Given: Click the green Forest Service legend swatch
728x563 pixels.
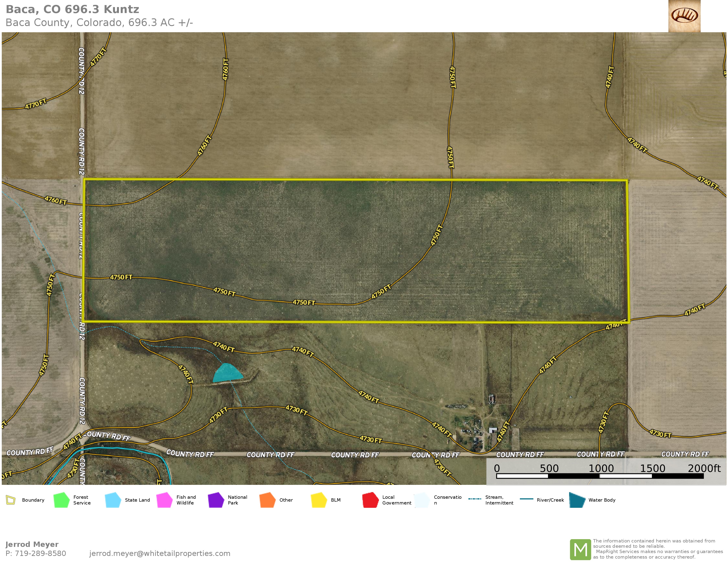Looking at the screenshot, I should [61, 500].
